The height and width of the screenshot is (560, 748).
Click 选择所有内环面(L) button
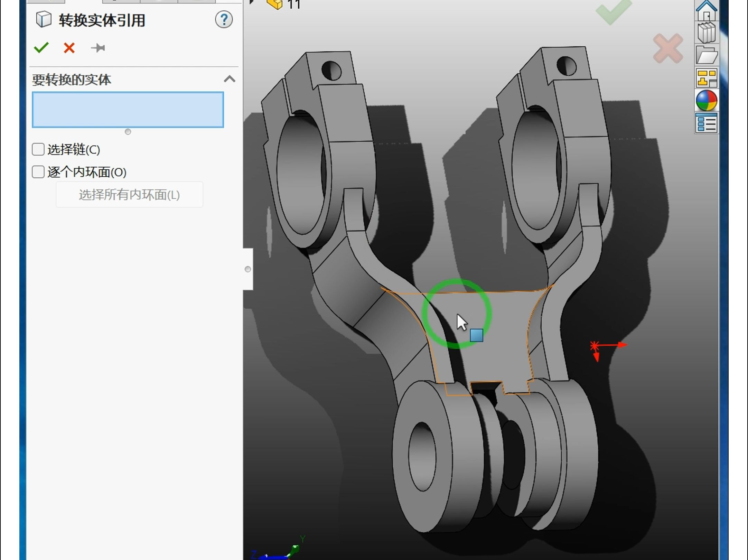tap(129, 195)
